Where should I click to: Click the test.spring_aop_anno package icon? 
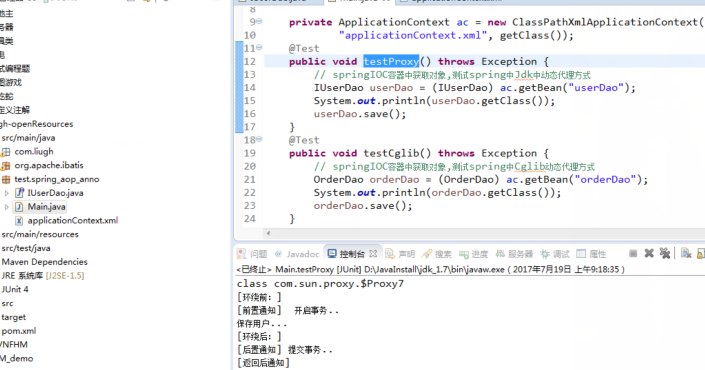point(5,179)
